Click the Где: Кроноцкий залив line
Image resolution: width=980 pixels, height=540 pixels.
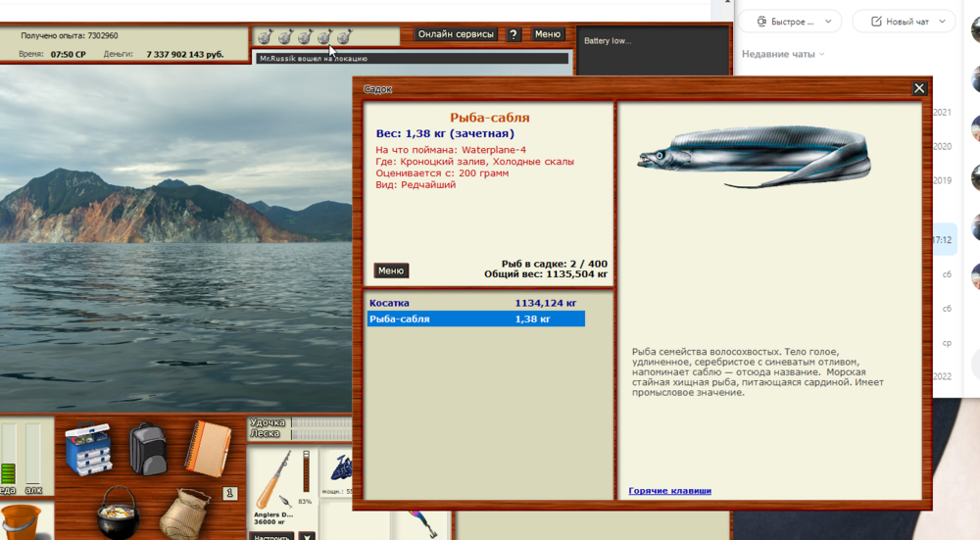pyautogui.click(x=474, y=162)
